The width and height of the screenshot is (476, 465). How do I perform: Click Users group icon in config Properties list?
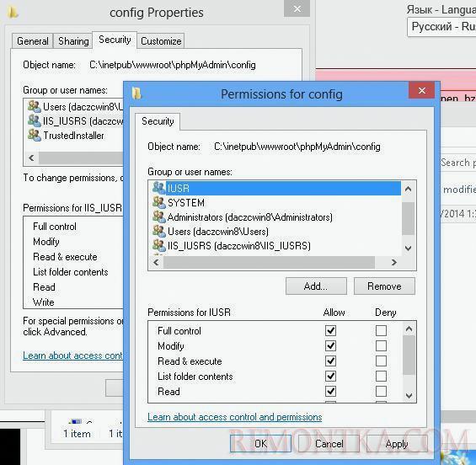click(34, 106)
